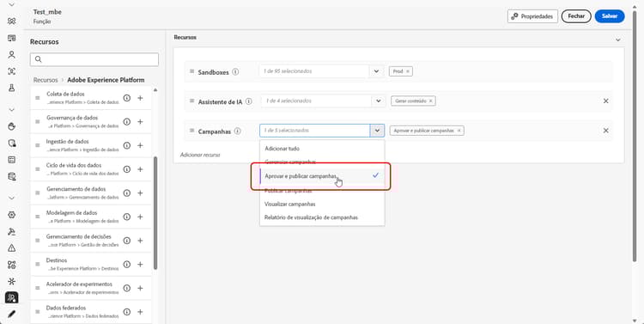Viewport: 644px width, 324px height.
Task: Open the lab flask icon in sidebar
Action: (11, 88)
